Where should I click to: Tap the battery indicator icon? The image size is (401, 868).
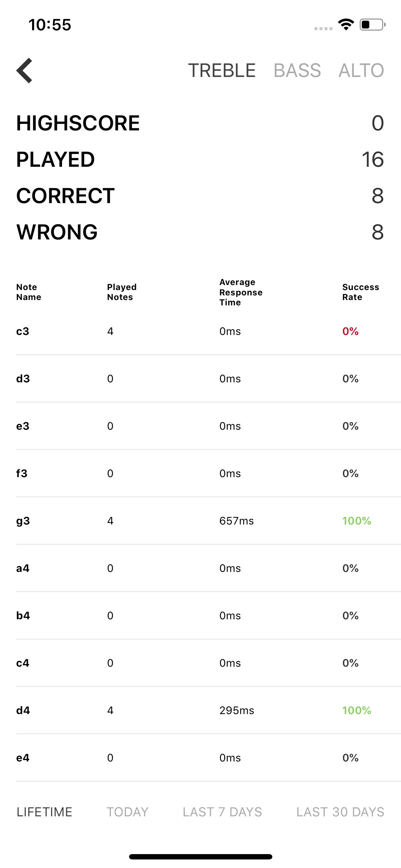372,25
